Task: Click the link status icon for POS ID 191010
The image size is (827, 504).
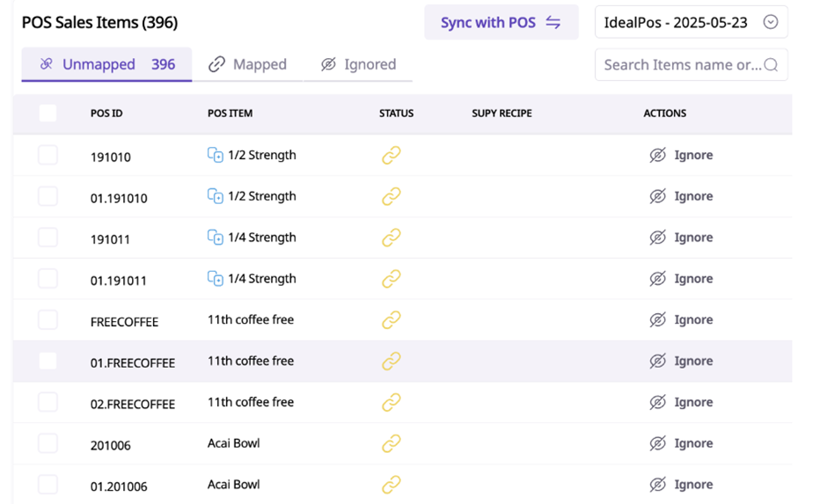Action: (392, 156)
